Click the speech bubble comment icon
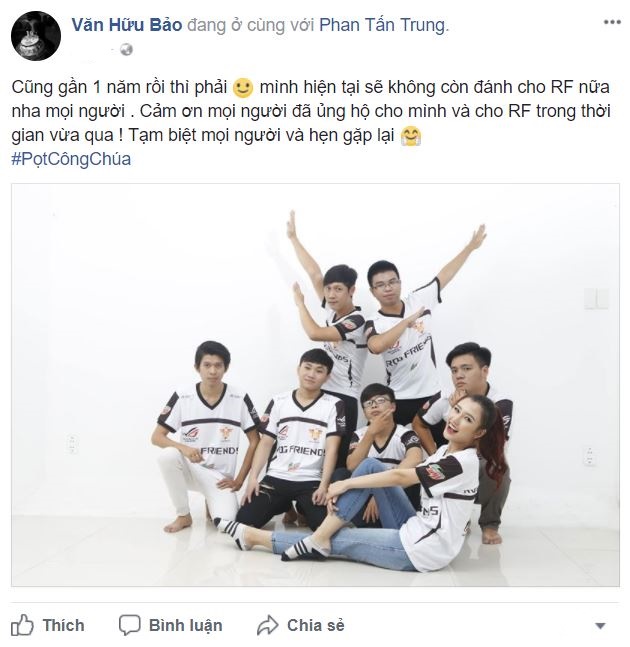 coord(130,625)
